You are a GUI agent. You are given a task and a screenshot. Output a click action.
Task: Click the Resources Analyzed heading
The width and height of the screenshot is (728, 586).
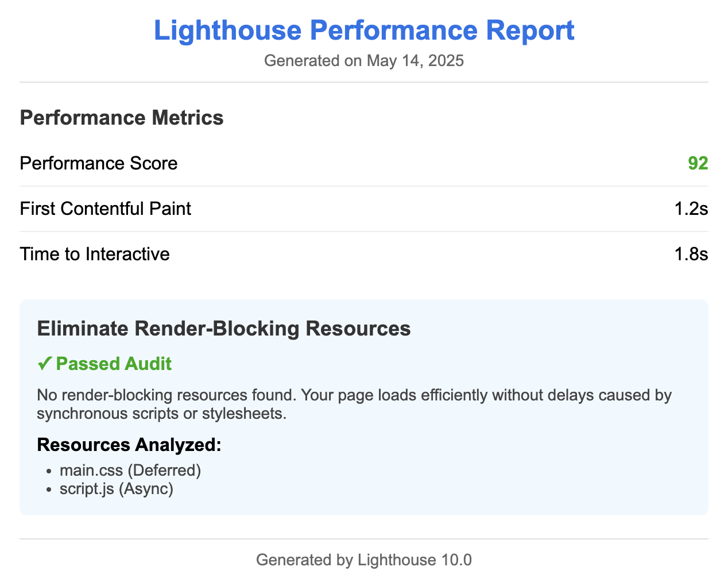pyautogui.click(x=129, y=445)
